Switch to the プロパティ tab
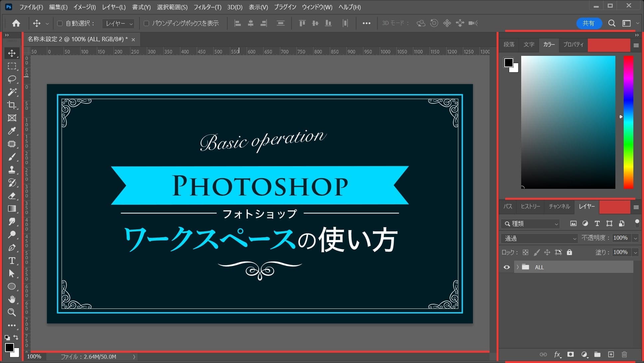Viewport: 644px width, 363px height. pos(573,45)
